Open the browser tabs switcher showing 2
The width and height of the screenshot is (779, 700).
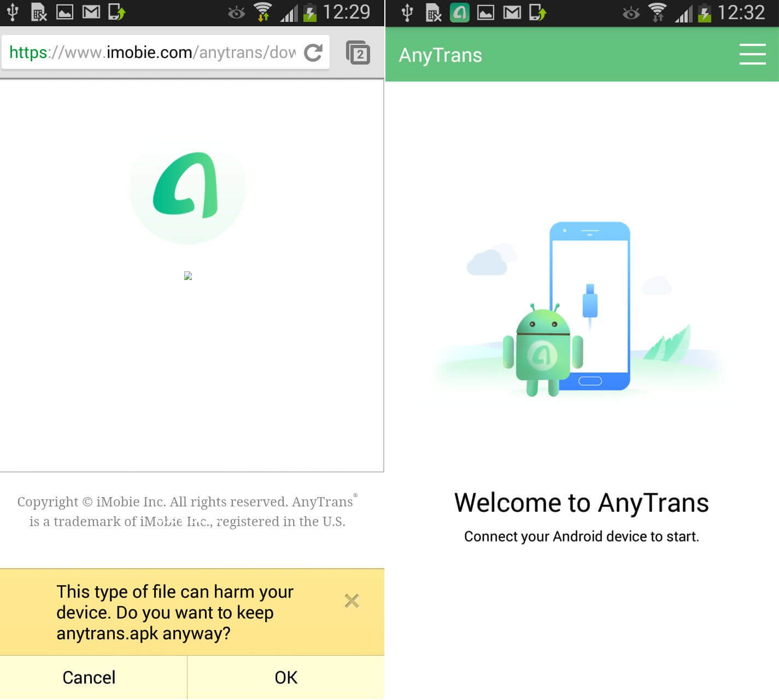358,53
